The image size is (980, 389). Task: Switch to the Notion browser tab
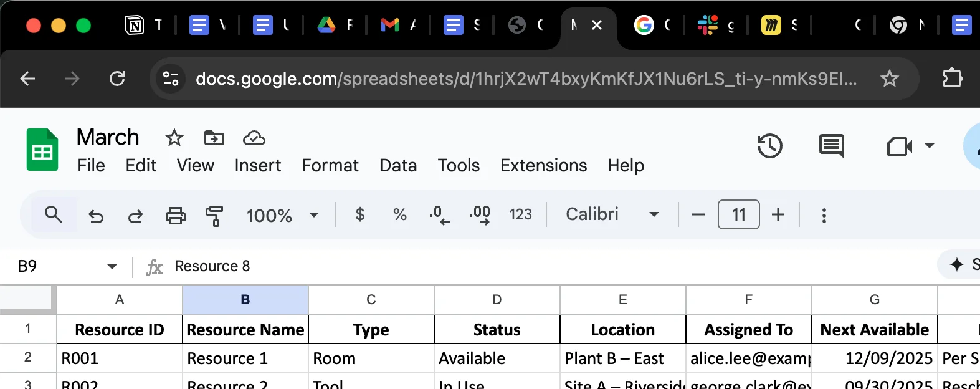145,25
